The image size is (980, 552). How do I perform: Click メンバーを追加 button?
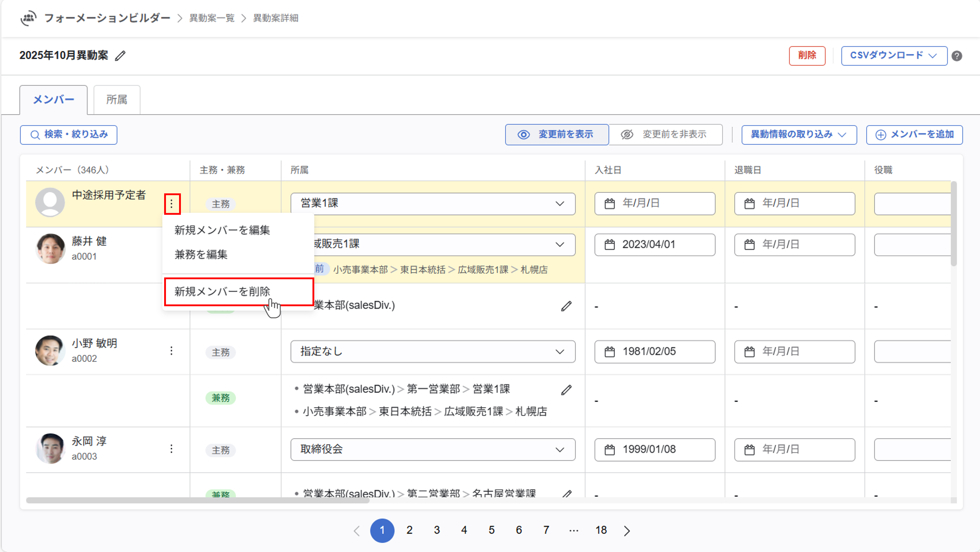tap(914, 135)
